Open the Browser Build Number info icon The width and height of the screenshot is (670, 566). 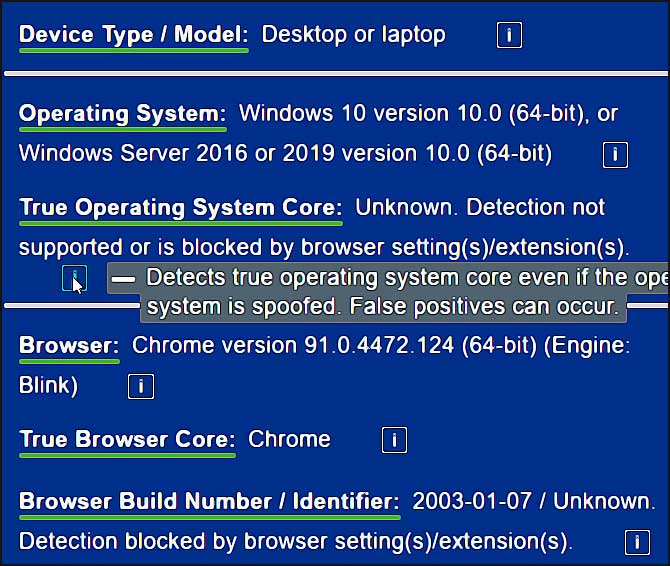(637, 543)
